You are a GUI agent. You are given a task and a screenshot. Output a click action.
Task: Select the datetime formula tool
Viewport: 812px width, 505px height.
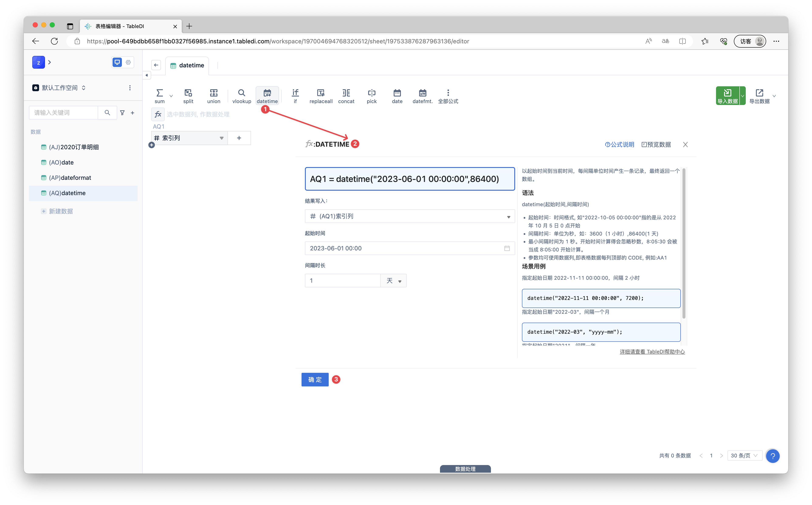point(267,96)
